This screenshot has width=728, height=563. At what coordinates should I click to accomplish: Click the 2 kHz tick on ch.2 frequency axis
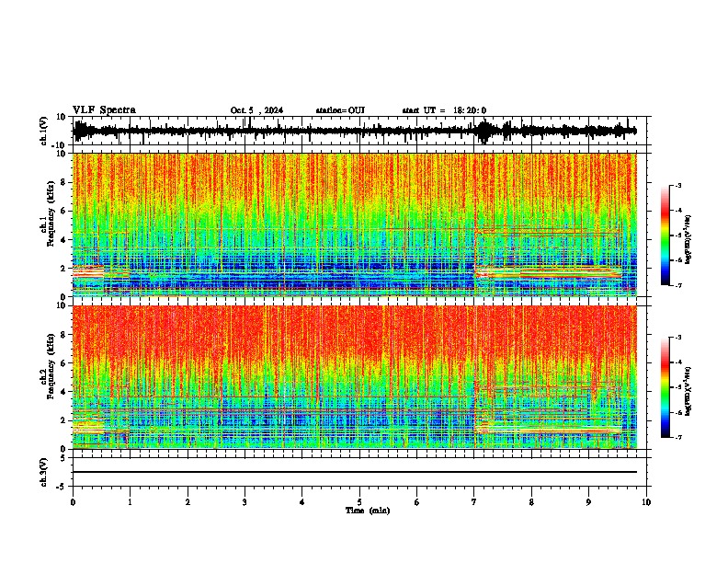(63, 420)
